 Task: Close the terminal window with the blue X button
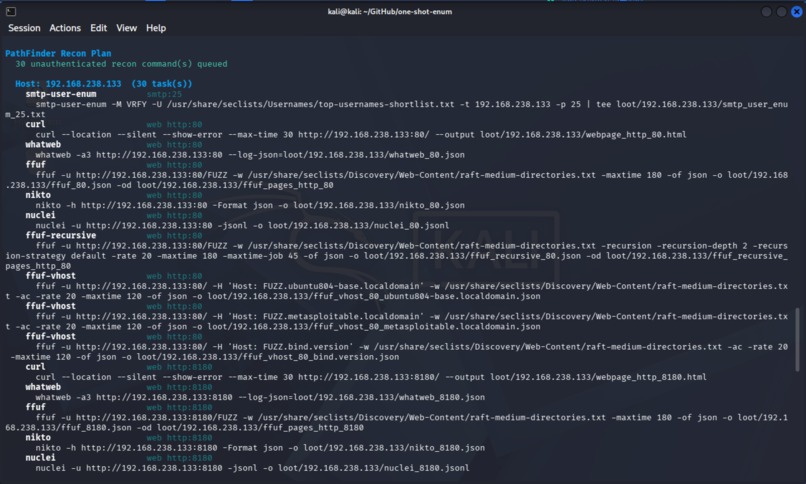tap(796, 11)
